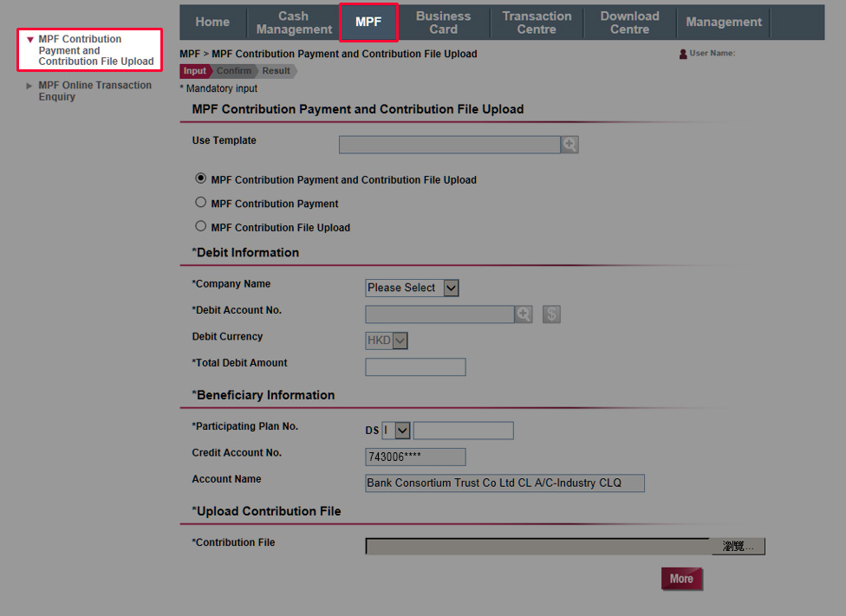
Task: Open the Participating Plan No. DS dropdown
Action: click(x=396, y=431)
